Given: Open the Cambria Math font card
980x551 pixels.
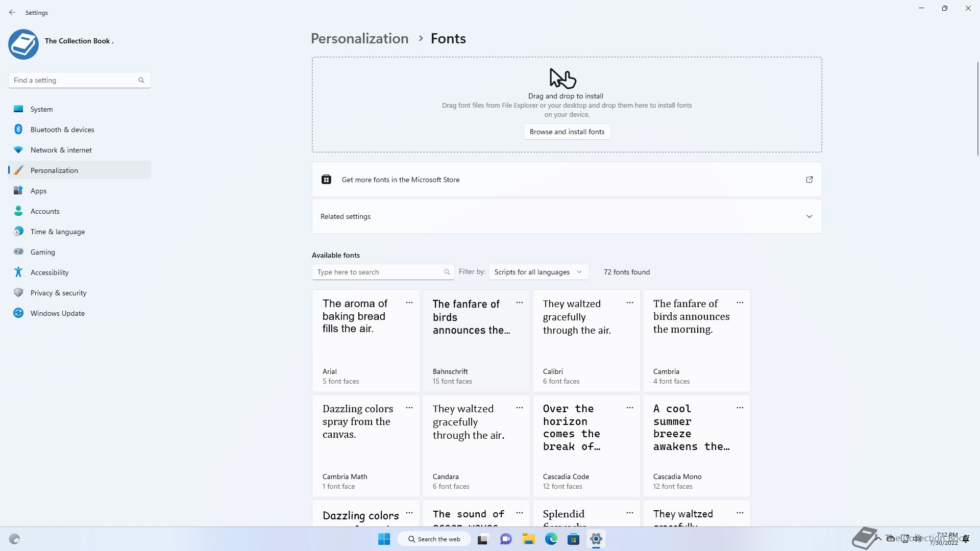Looking at the screenshot, I should (366, 446).
